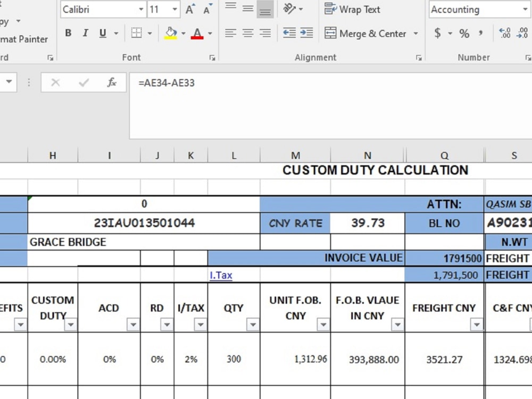Open the red font color swatch
Image resolution: width=532 pixels, height=399 pixels.
197,33
